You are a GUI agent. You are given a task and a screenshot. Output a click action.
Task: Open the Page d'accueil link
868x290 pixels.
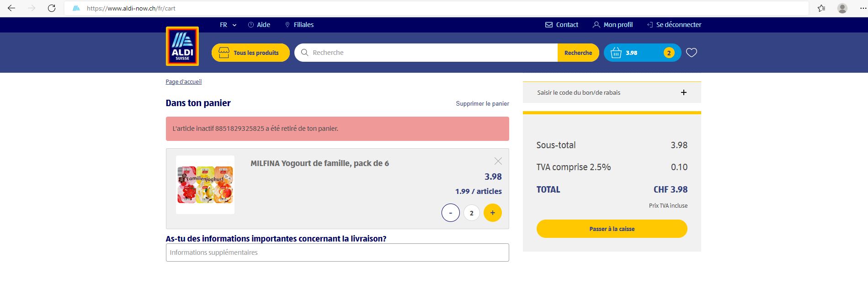[x=183, y=81]
